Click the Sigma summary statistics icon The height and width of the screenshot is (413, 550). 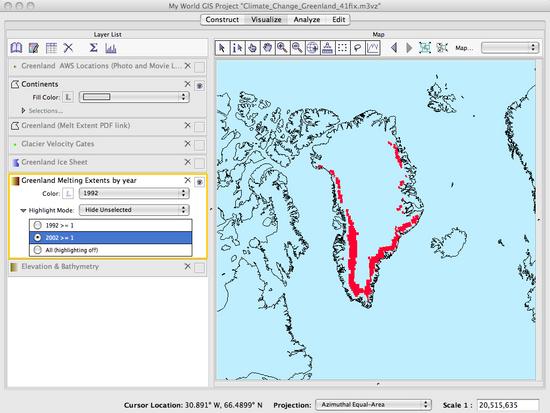tap(93, 48)
